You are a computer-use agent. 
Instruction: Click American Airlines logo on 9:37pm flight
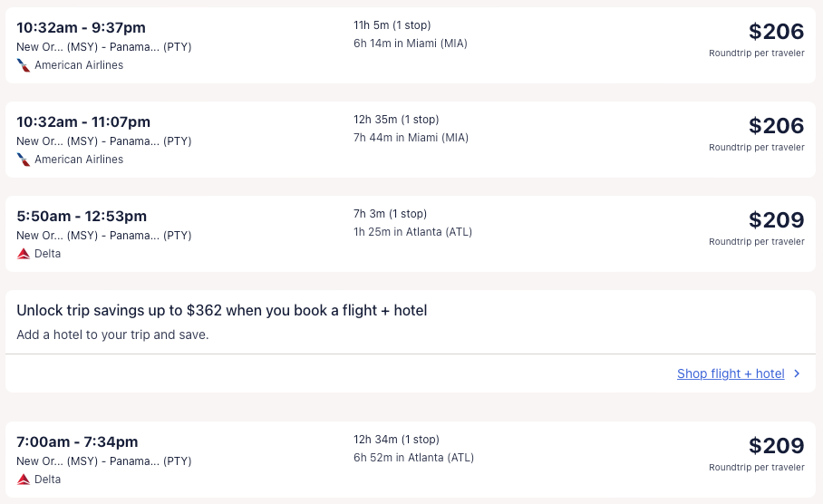pyautogui.click(x=24, y=65)
